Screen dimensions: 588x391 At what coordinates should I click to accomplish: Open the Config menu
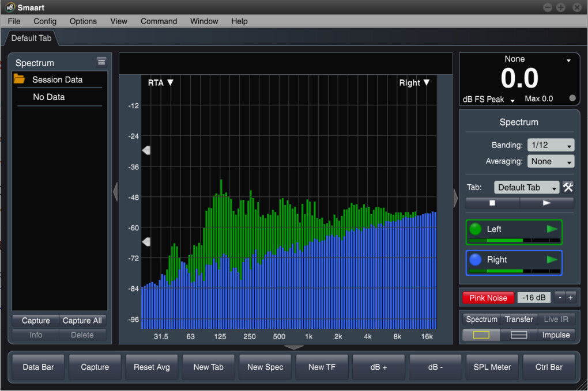pos(45,21)
